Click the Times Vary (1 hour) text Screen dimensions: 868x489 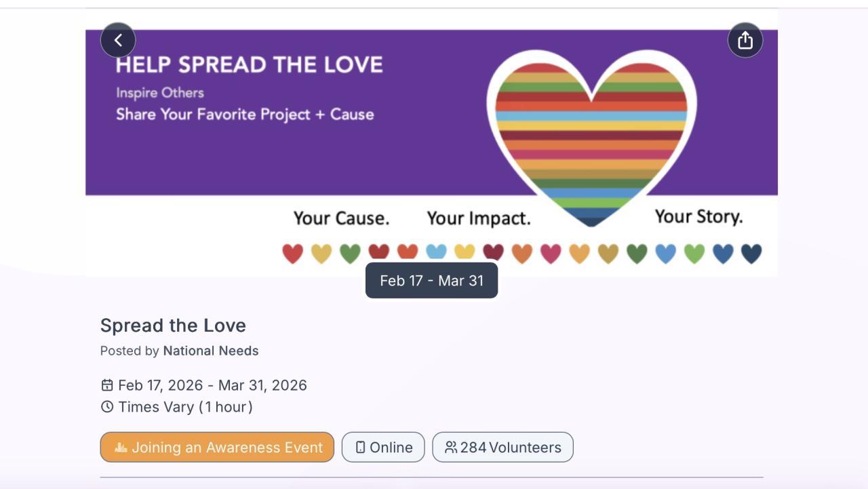tap(185, 407)
